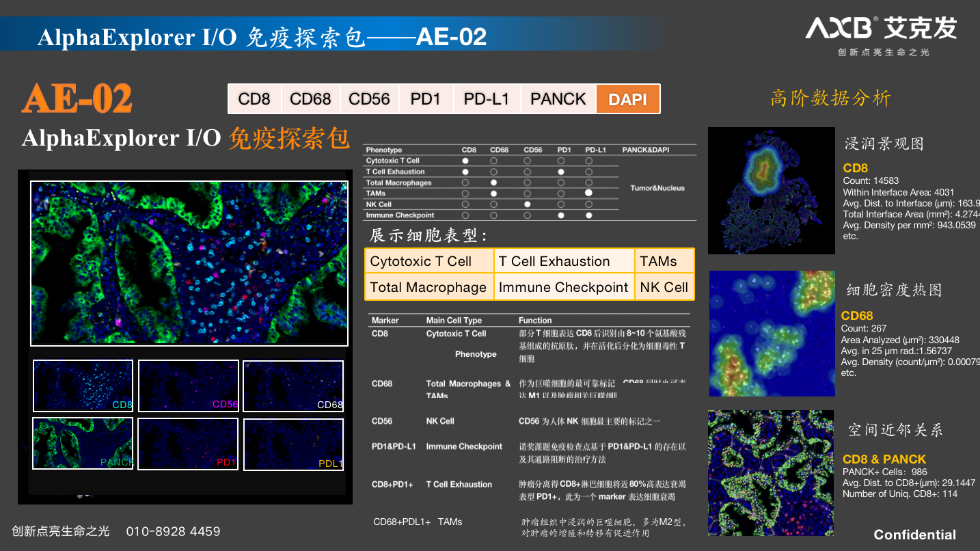
Task: Click the 空间近邻关系 title
Action: [896, 430]
